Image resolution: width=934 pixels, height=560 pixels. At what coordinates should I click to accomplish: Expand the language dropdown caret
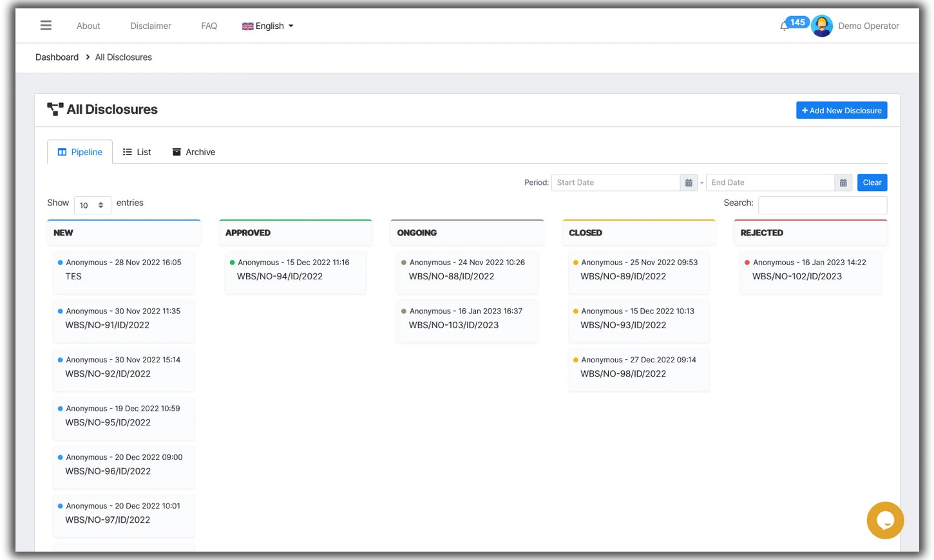coord(292,26)
